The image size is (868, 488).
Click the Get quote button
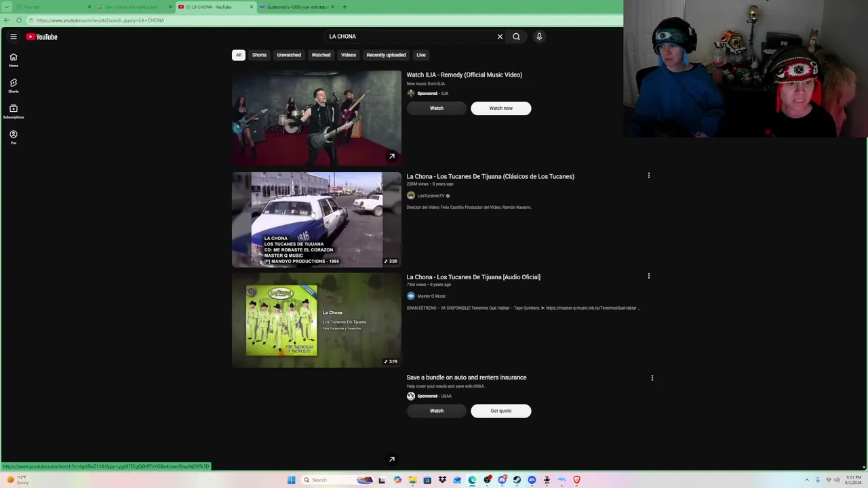(501, 411)
